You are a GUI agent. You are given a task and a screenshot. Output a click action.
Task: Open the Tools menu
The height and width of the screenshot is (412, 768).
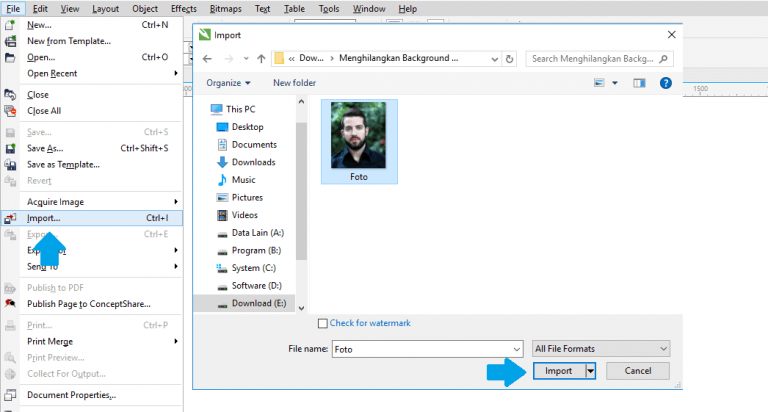tap(329, 9)
